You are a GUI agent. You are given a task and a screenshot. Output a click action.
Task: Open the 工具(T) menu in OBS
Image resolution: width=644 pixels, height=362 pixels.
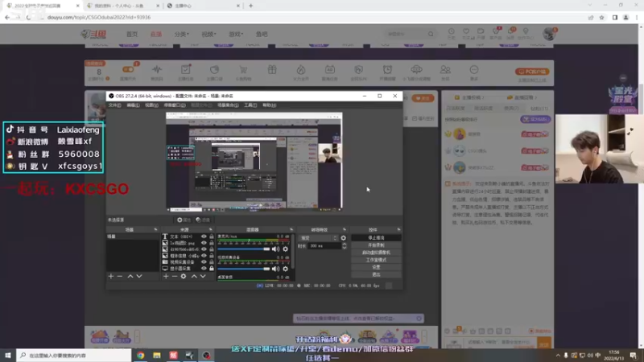click(250, 105)
